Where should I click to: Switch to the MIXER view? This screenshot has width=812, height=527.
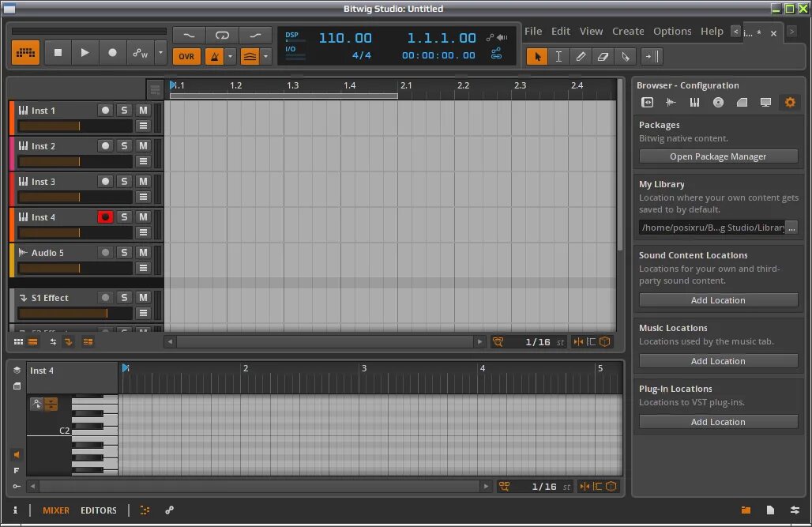click(x=56, y=510)
